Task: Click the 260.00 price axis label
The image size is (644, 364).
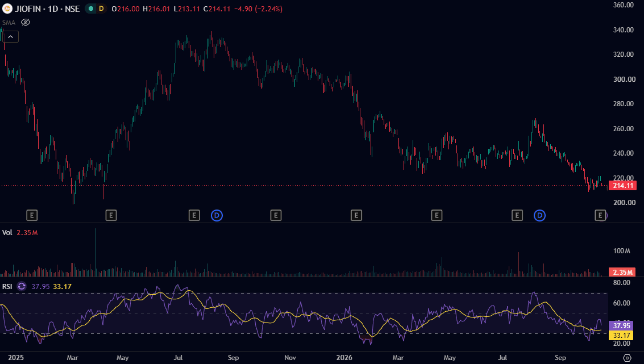Action: click(x=624, y=128)
